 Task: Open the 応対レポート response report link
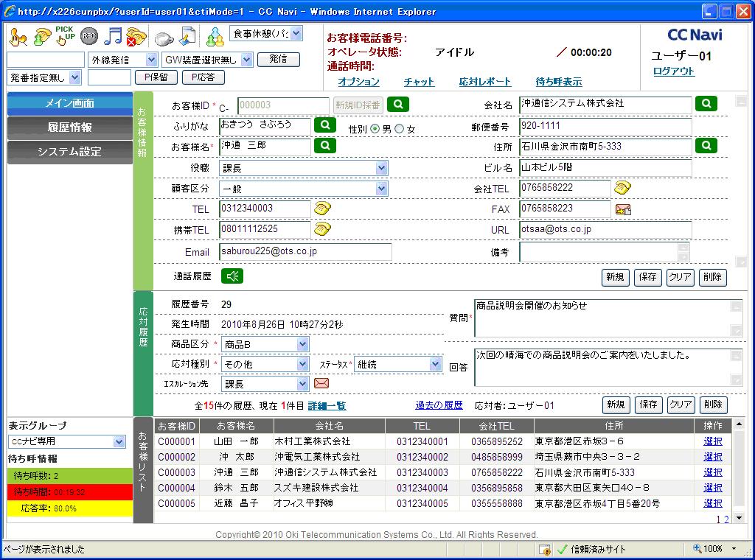[x=485, y=82]
